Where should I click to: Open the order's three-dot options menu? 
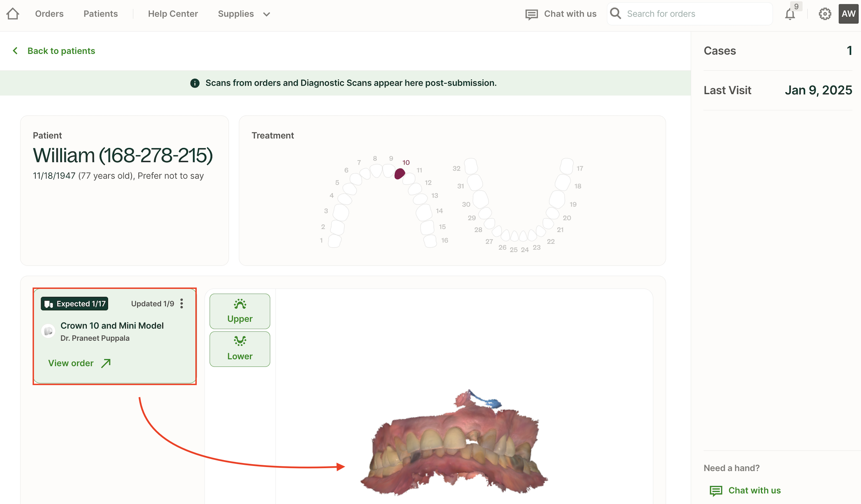[x=182, y=303]
